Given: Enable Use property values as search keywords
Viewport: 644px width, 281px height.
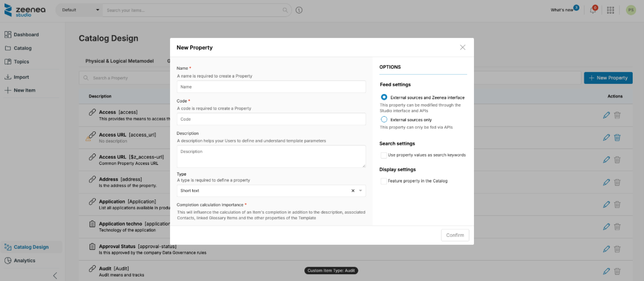Looking at the screenshot, I should click(x=384, y=155).
